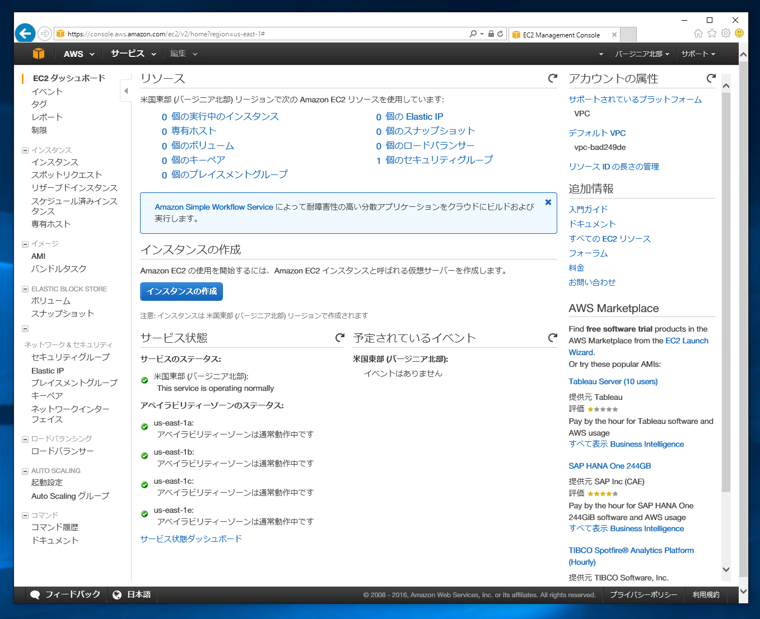Open the SAP HANA One 244GB link
Viewport: 760px width, 619px height.
pos(610,466)
